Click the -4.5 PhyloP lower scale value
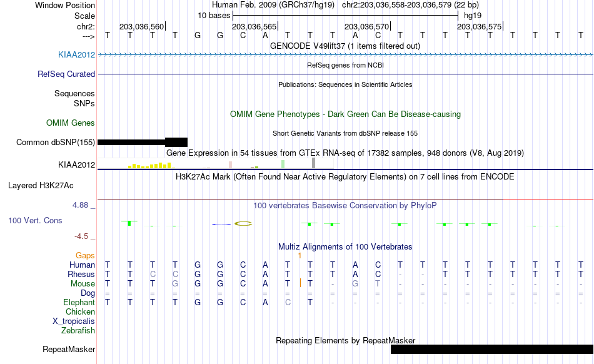 81,236
